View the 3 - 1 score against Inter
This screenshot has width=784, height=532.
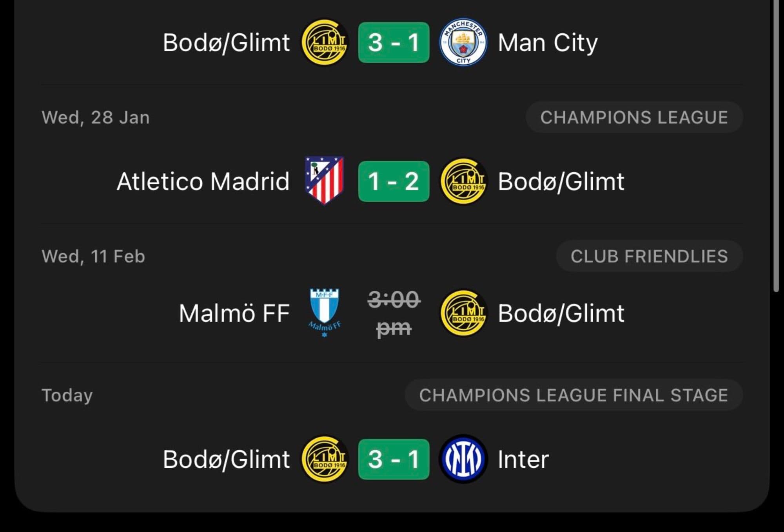[394, 459]
